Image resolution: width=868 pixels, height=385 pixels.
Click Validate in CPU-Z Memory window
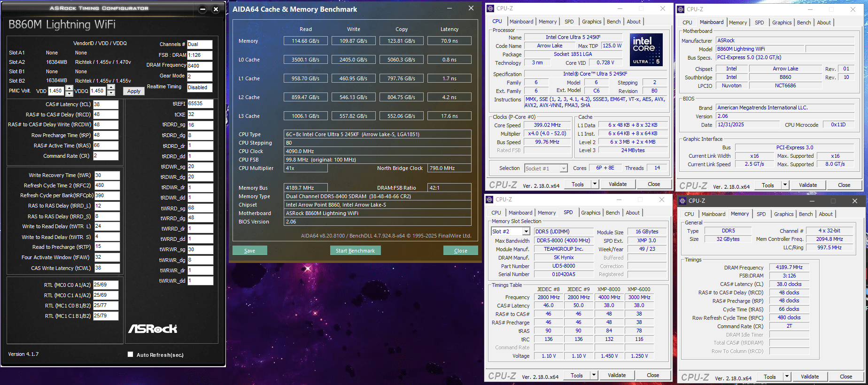click(810, 377)
